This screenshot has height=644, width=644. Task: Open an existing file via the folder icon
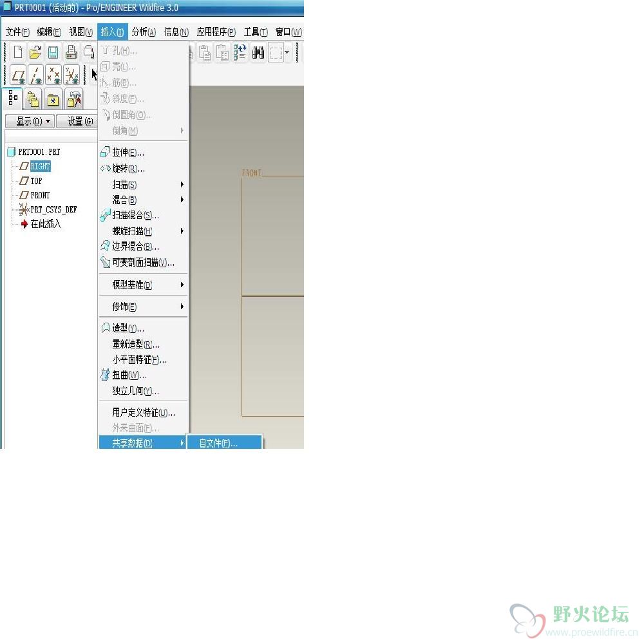[x=35, y=52]
